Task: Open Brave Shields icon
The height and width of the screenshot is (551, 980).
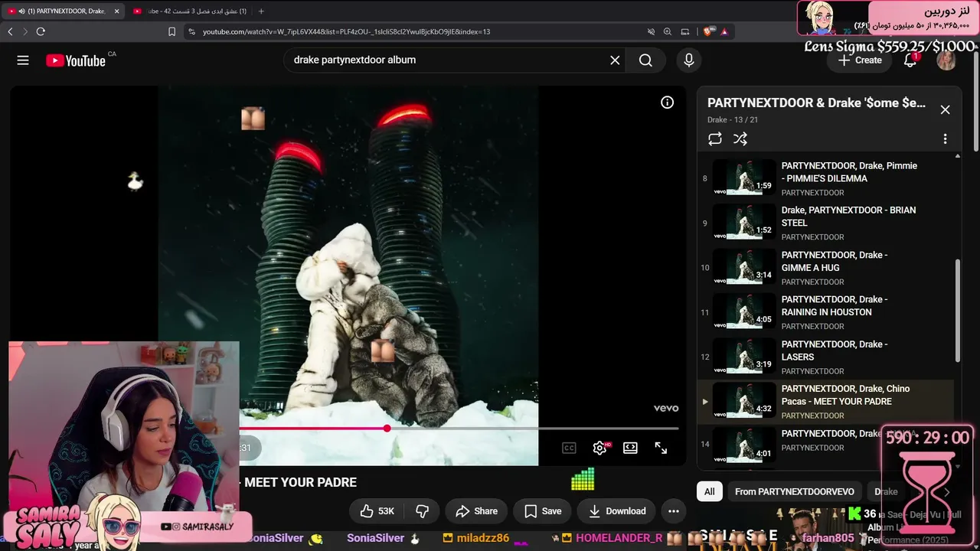Action: pyautogui.click(x=708, y=31)
